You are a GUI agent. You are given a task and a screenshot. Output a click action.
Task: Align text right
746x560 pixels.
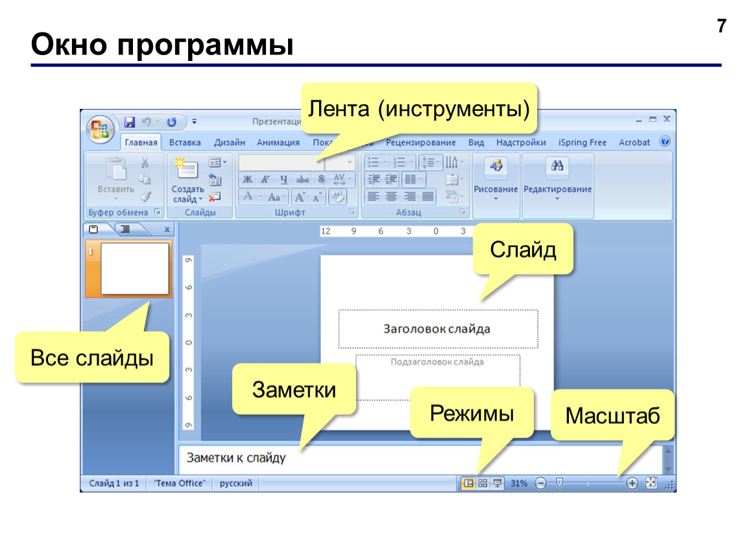(x=409, y=196)
